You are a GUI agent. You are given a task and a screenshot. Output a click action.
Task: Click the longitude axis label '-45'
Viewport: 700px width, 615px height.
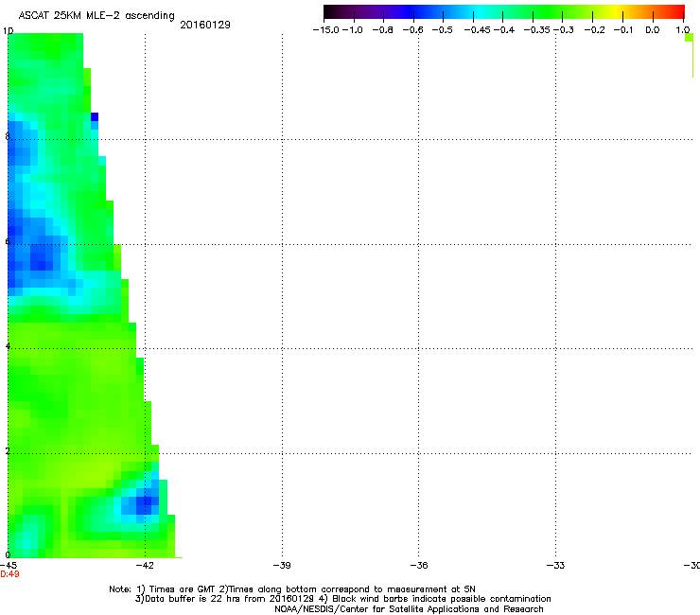click(9, 566)
